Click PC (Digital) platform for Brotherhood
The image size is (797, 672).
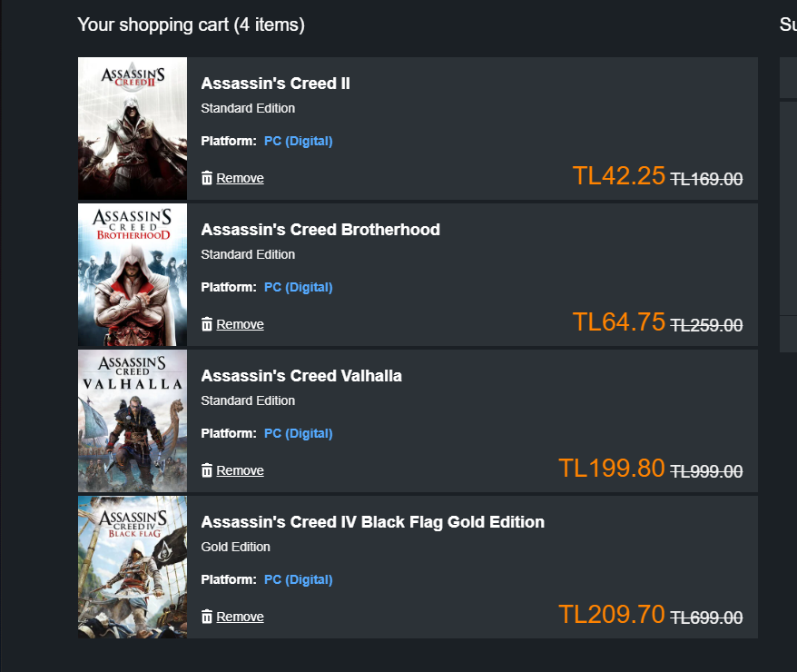coord(298,287)
